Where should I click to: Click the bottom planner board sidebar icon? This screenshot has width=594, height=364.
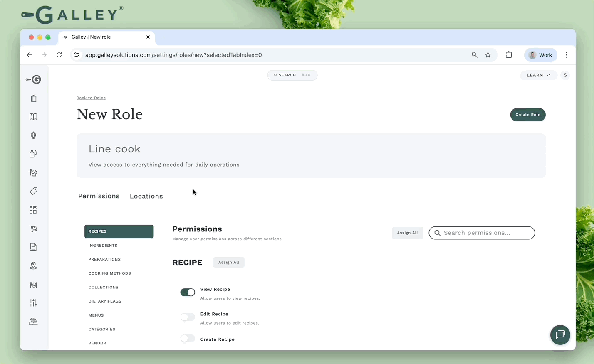pyautogui.click(x=33, y=322)
